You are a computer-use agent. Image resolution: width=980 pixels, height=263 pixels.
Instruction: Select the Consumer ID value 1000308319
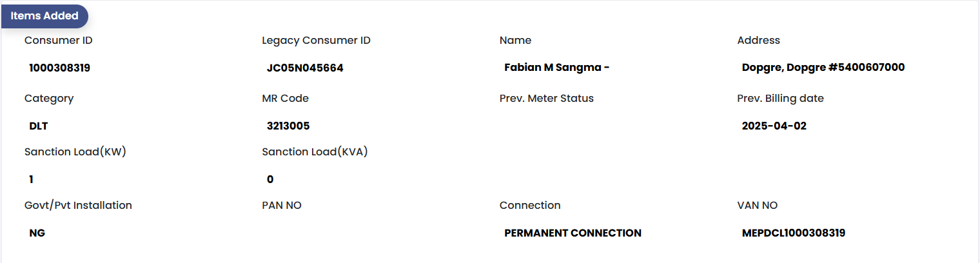(59, 68)
